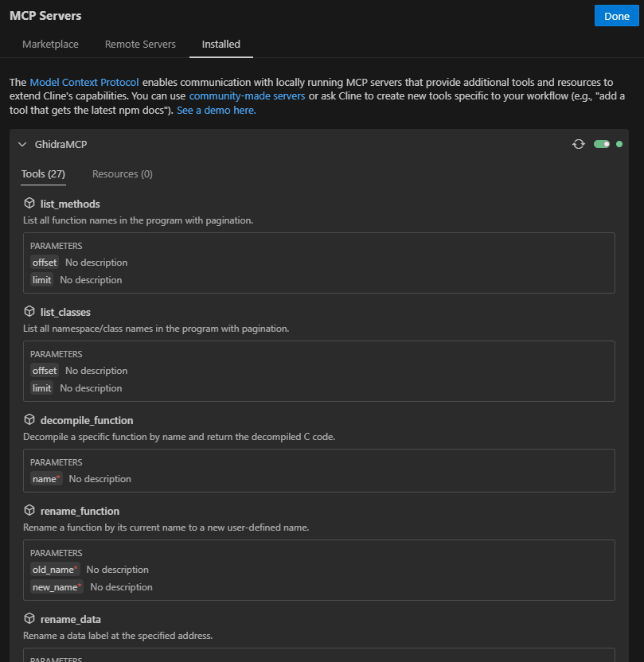This screenshot has height=662, width=644.
Task: Click the old_name parameter tag
Action: tap(55, 570)
